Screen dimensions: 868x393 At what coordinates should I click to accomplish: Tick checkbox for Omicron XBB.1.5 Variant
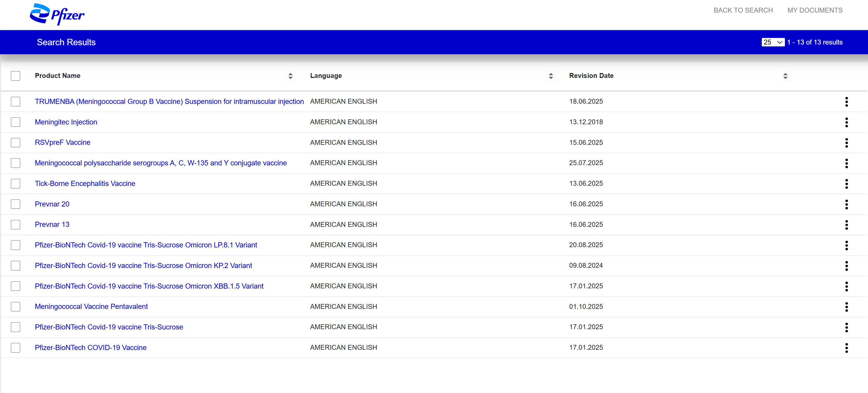click(15, 286)
